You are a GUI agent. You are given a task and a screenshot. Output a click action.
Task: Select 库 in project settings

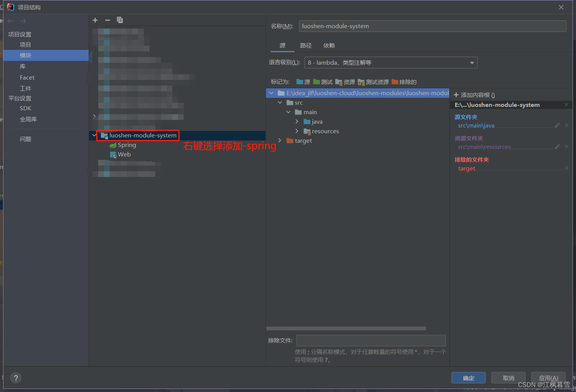pyautogui.click(x=23, y=67)
